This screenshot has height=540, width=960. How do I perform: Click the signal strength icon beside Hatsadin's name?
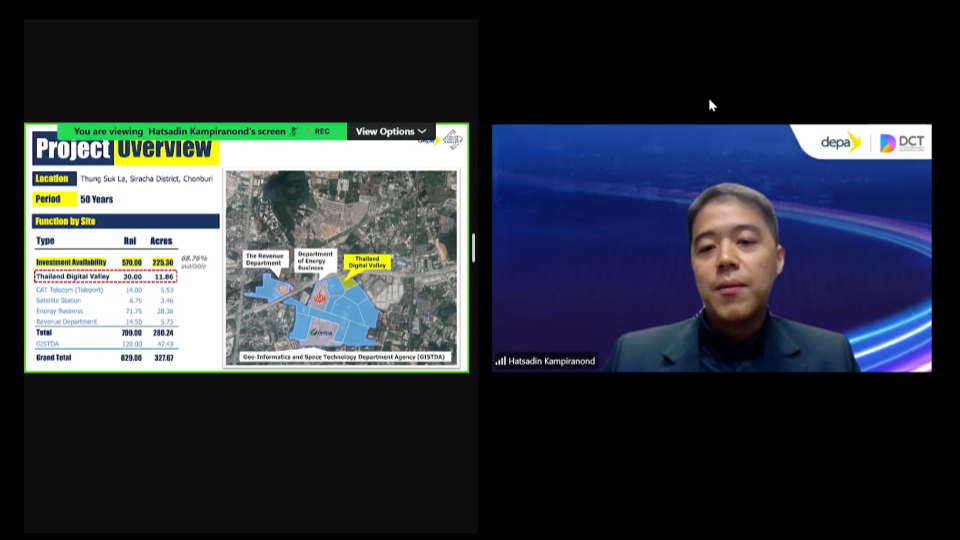coord(501,361)
